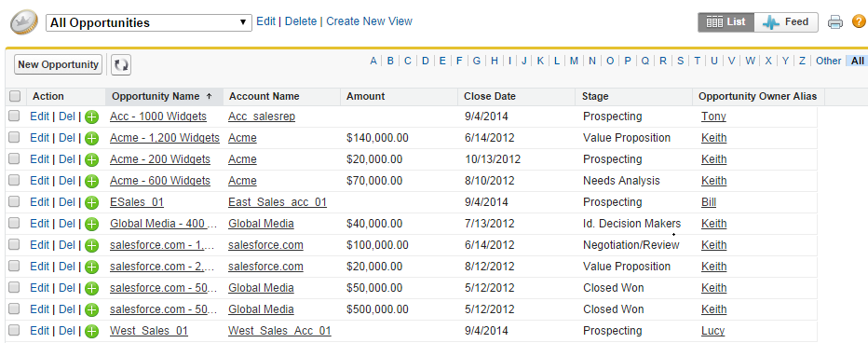Check the Acc - 1000 Widgets row checkbox
This screenshot has width=868, height=343.
click(x=14, y=116)
